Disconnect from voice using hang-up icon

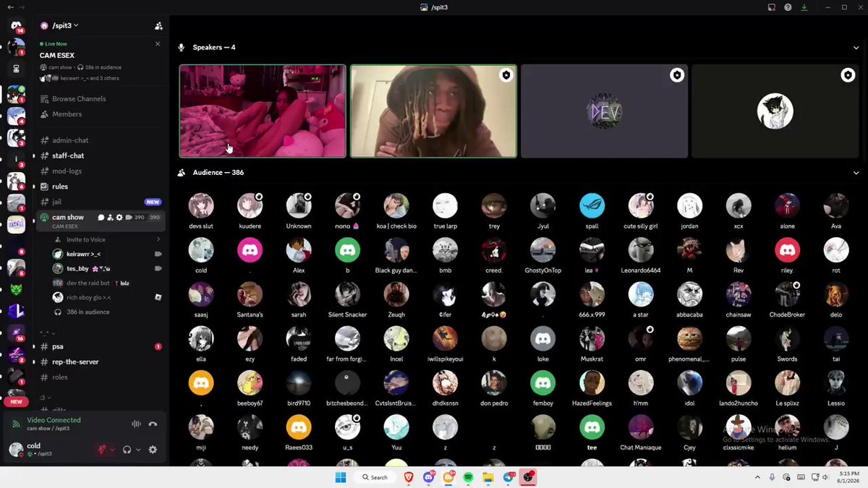click(x=153, y=424)
